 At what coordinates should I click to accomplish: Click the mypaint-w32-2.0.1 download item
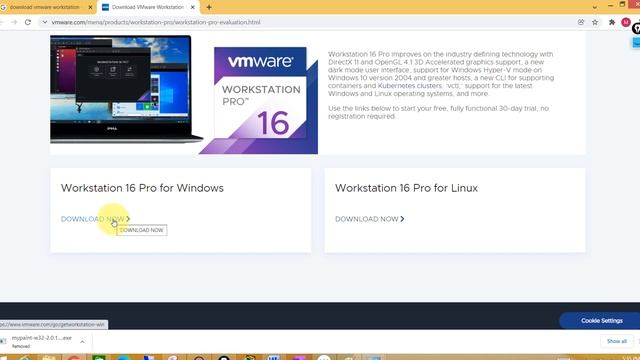tap(41, 342)
